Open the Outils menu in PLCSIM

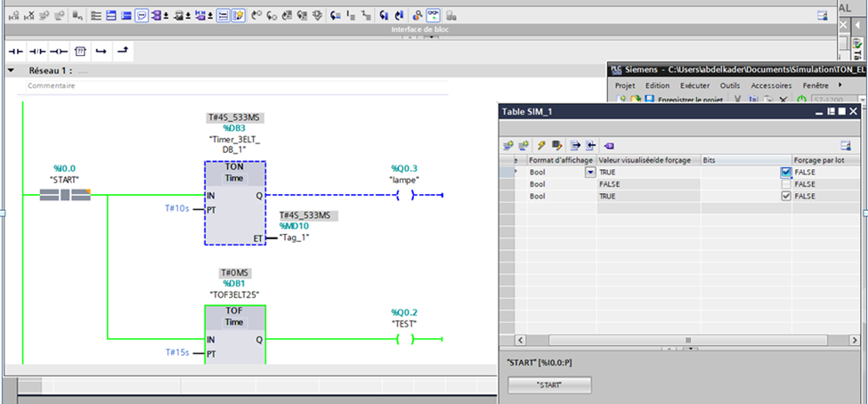click(730, 85)
